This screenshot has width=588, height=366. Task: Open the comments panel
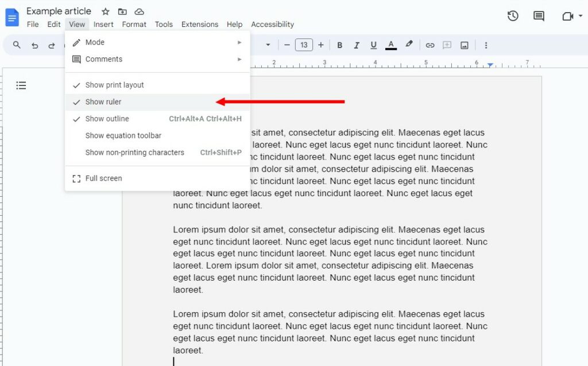(538, 16)
